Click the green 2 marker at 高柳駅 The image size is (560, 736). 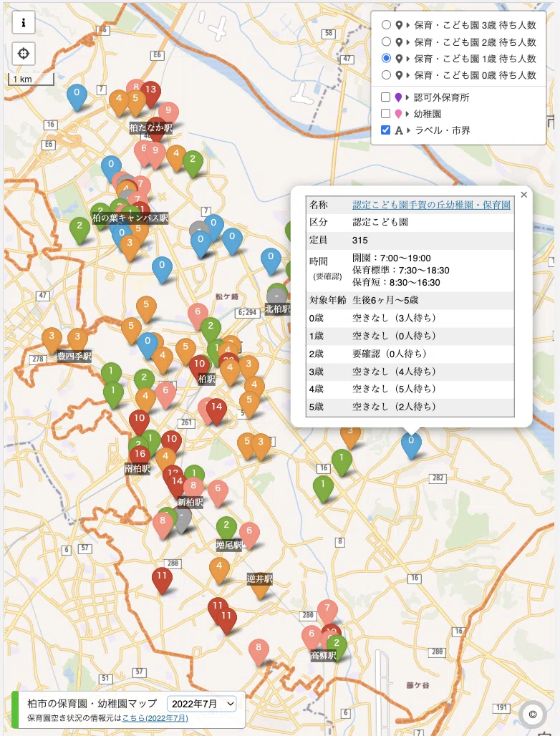pyautogui.click(x=337, y=647)
